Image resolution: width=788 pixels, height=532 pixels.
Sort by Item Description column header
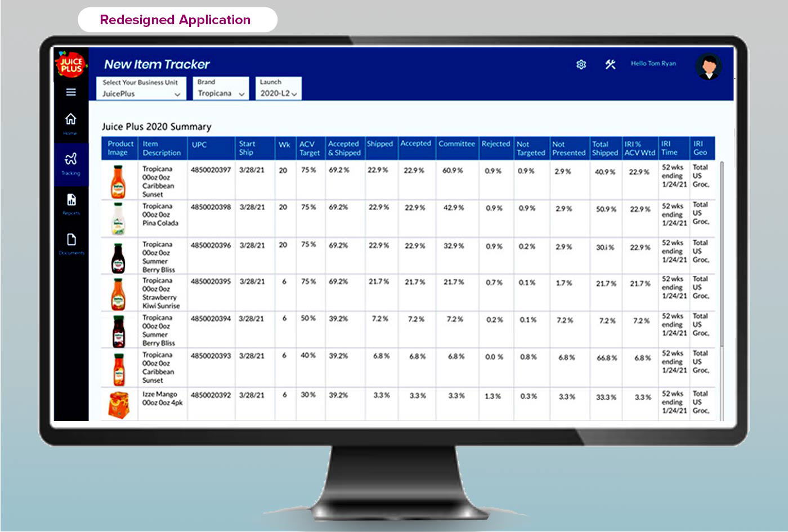tap(162, 148)
